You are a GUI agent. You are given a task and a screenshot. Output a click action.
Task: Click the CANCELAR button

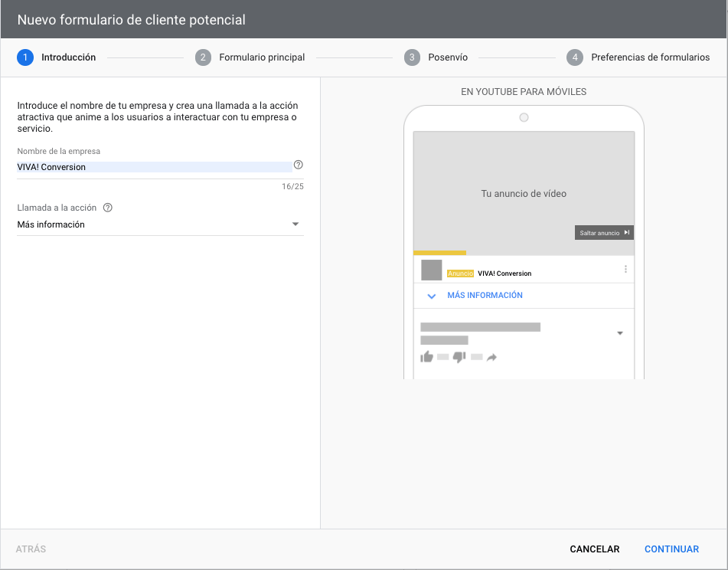(x=594, y=549)
